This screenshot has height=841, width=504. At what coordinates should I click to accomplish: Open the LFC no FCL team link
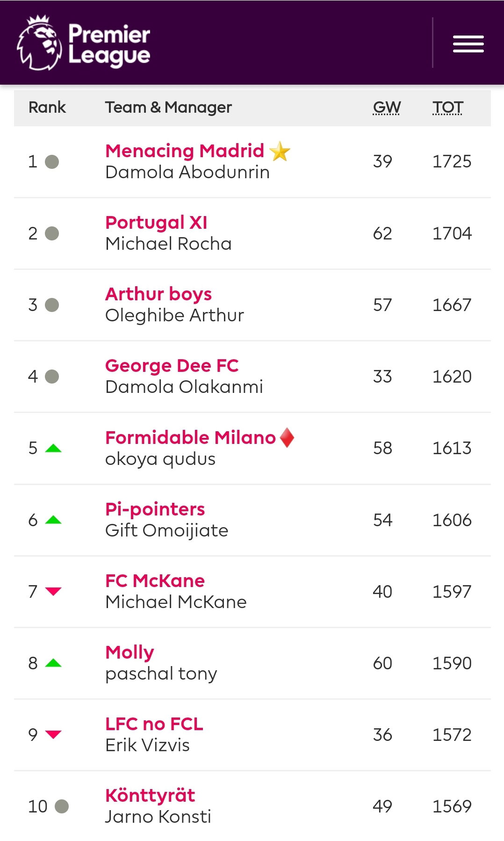[154, 724]
